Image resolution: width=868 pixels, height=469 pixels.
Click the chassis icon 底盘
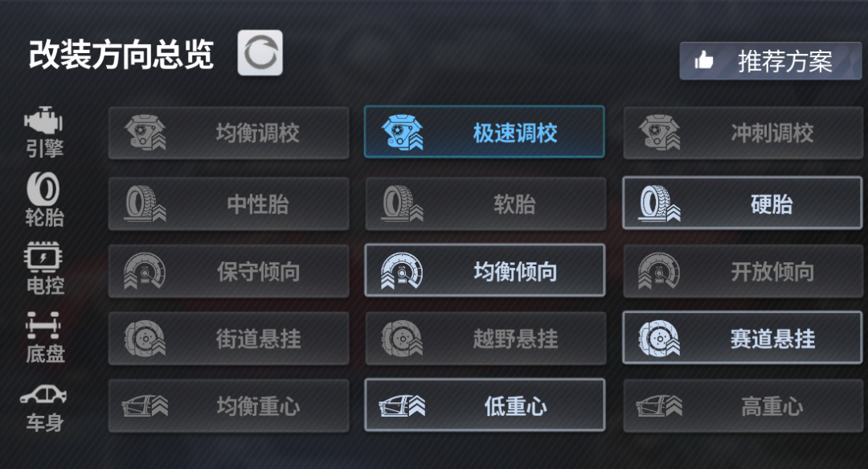(x=43, y=326)
